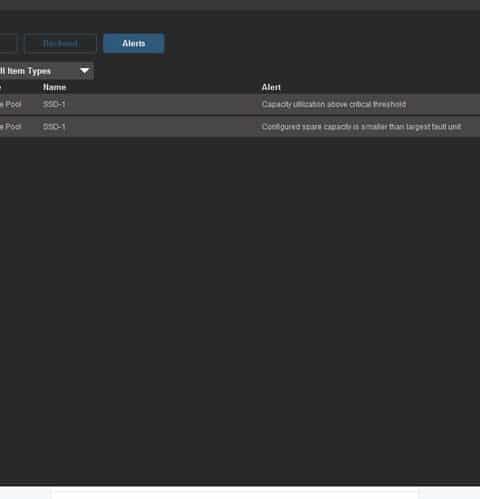Open the Backend tab
Screen dimensions: 480x499
pyautogui.click(x=60, y=43)
